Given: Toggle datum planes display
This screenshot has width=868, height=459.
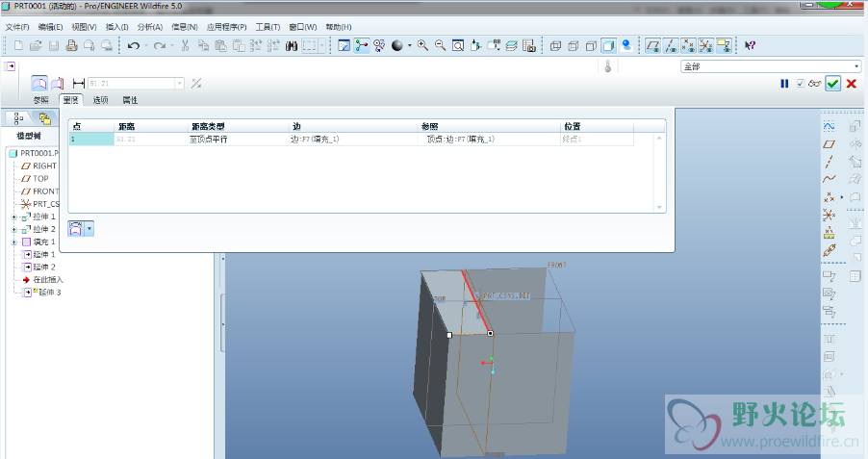Looking at the screenshot, I should coord(652,46).
